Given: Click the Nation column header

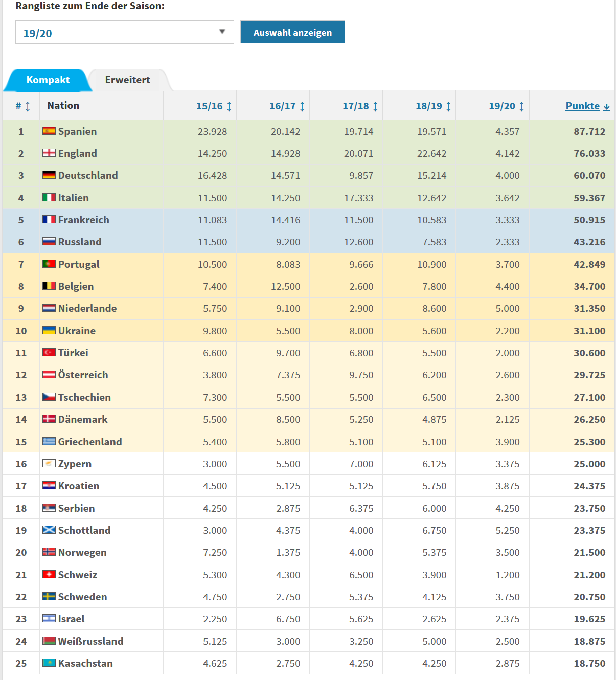Looking at the screenshot, I should pos(63,106).
